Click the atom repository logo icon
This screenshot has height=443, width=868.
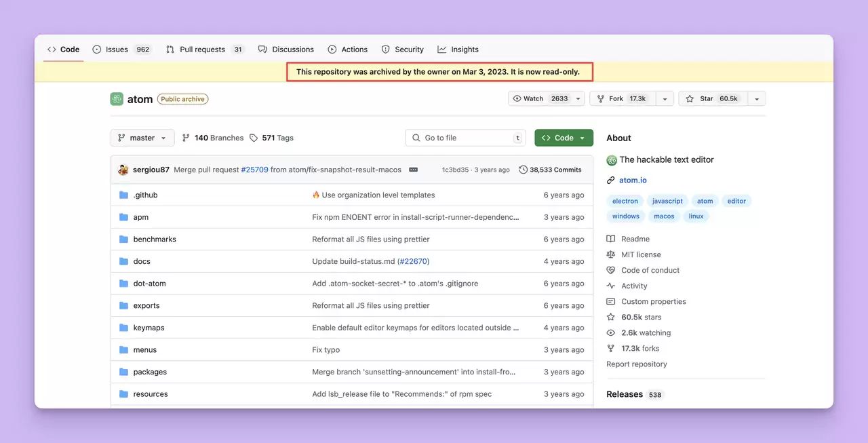point(117,99)
